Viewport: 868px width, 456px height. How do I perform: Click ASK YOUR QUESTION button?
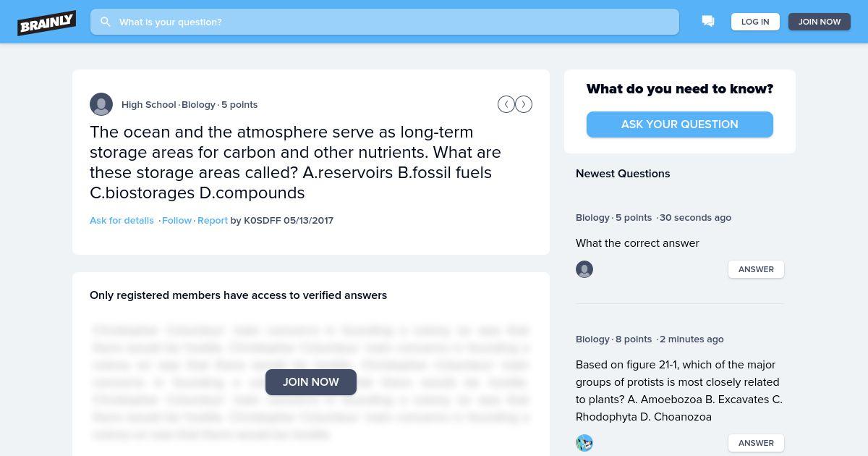click(680, 124)
